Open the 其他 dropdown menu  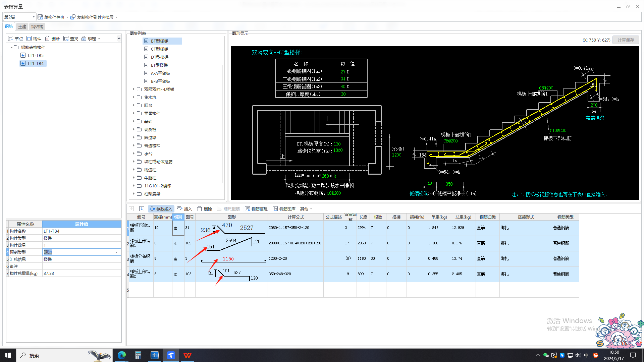[306, 208]
